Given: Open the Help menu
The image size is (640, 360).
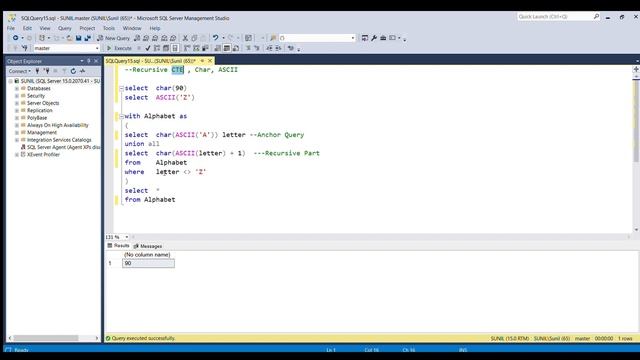Looking at the screenshot, I should coord(155,28).
